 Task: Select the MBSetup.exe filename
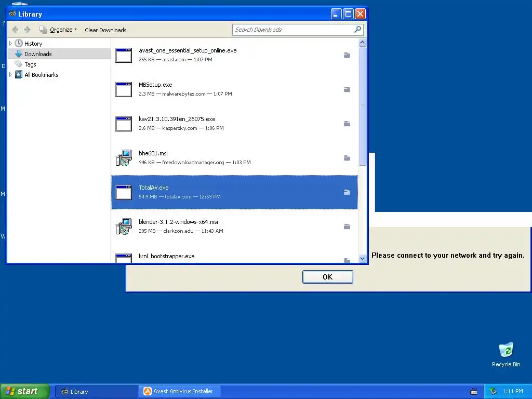coord(155,85)
